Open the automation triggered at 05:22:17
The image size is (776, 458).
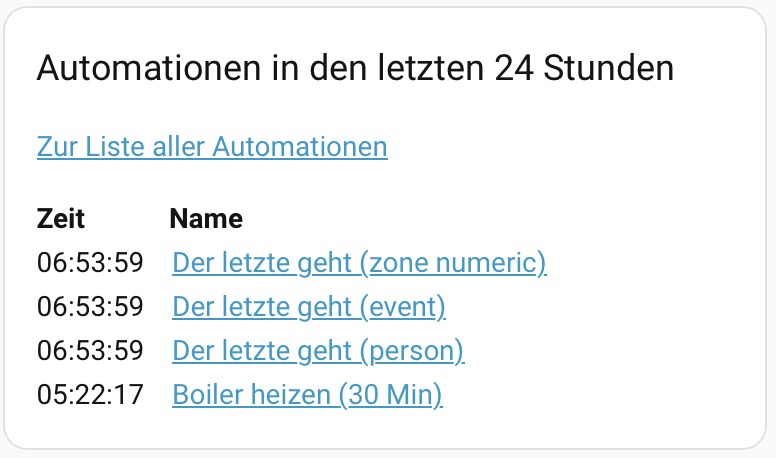[307, 395]
